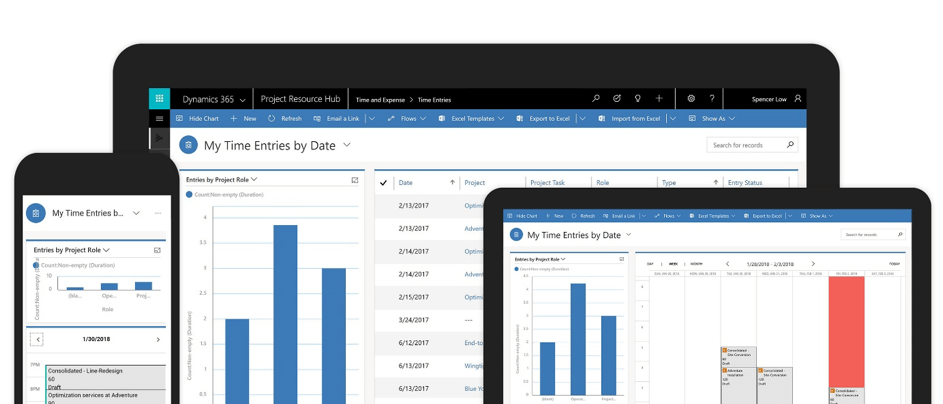Click the tallest blue bar in laptop chart
The image size is (943, 404).
pos(285,314)
